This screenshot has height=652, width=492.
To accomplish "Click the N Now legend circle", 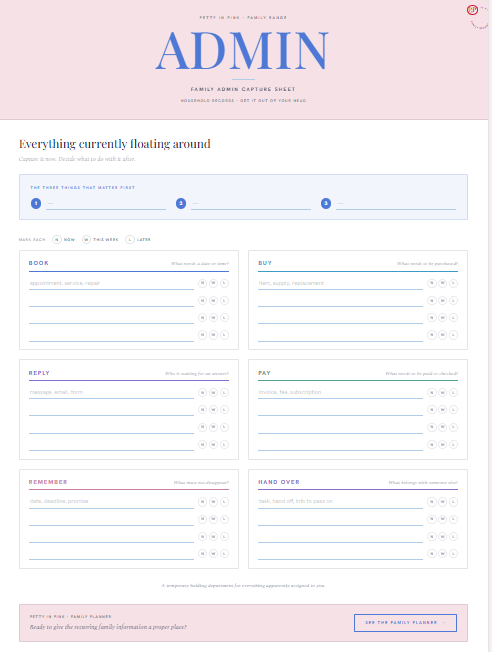I will point(57,240).
